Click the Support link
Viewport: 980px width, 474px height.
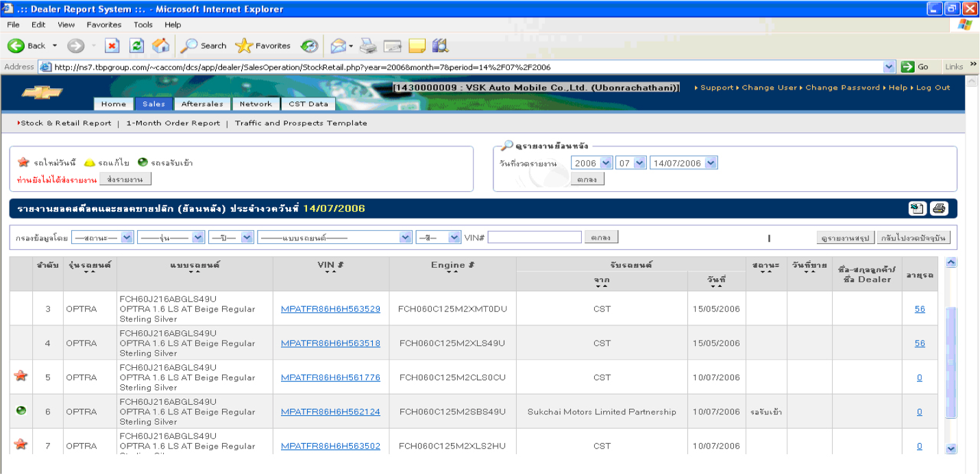717,88
